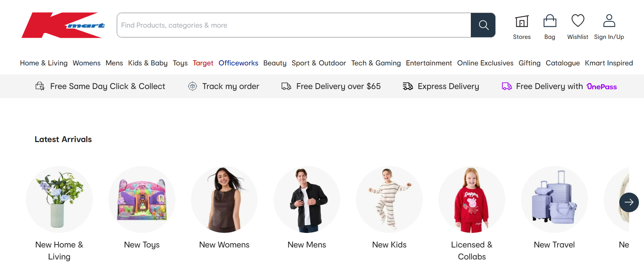Select the New Womens category image
The height and width of the screenshot is (266, 644).
tap(224, 199)
